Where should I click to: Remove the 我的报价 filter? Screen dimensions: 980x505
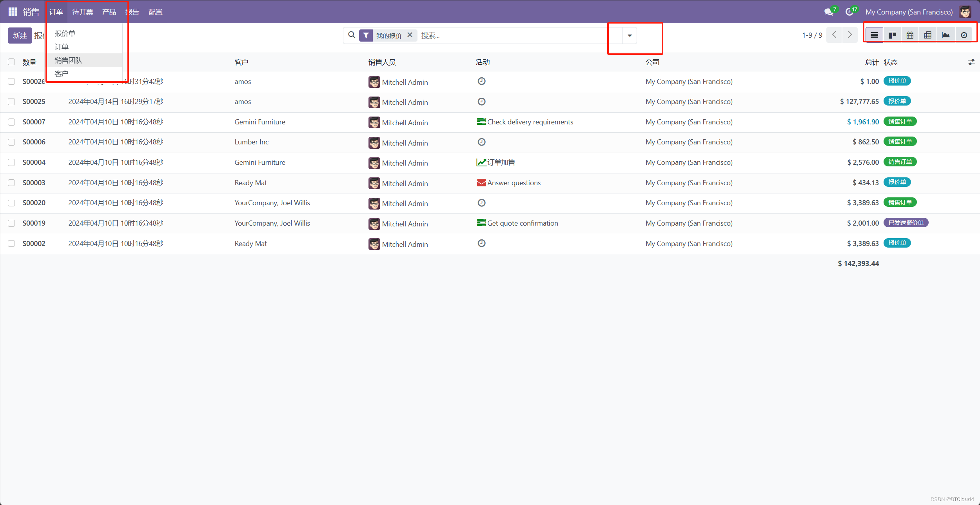(410, 35)
